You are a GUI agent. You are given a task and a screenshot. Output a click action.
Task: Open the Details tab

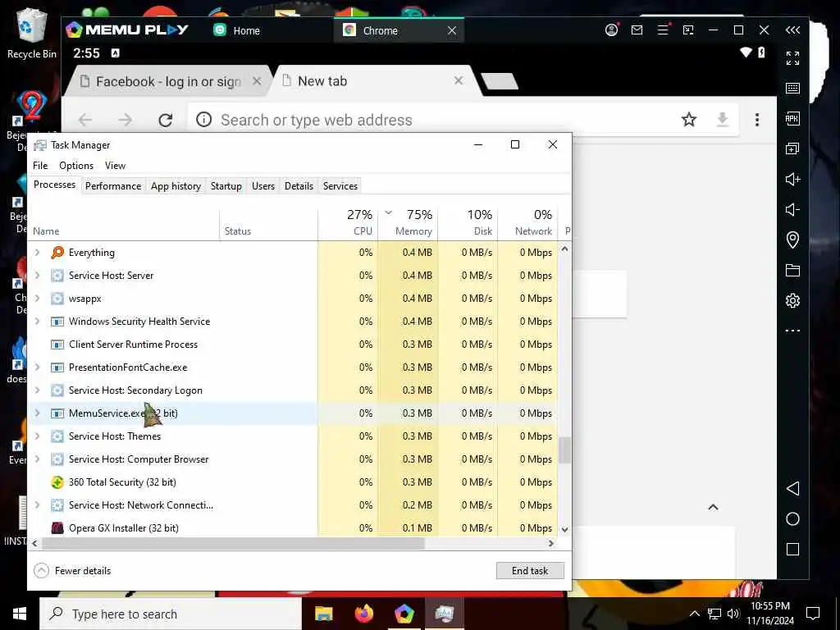(299, 186)
